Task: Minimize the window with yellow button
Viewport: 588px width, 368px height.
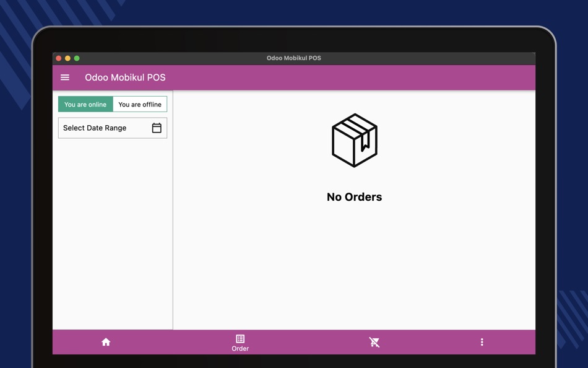Action: pos(67,58)
